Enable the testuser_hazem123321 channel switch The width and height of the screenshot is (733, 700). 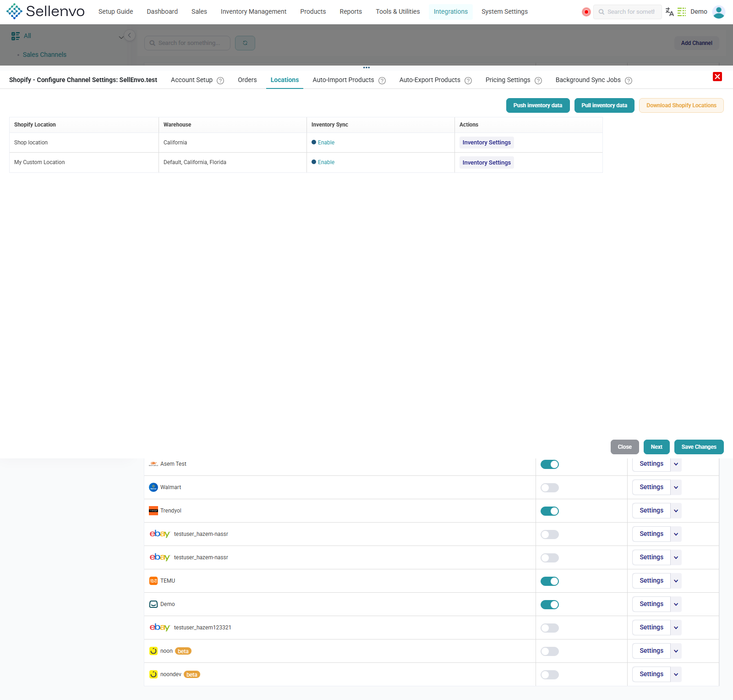point(550,628)
